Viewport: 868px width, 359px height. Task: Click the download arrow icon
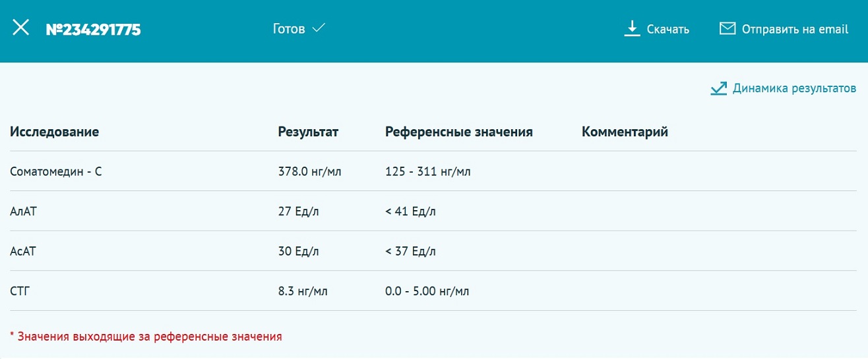(x=632, y=28)
